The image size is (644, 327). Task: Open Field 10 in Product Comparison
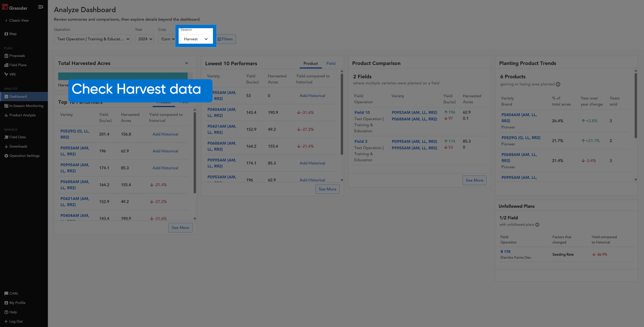pos(362,113)
